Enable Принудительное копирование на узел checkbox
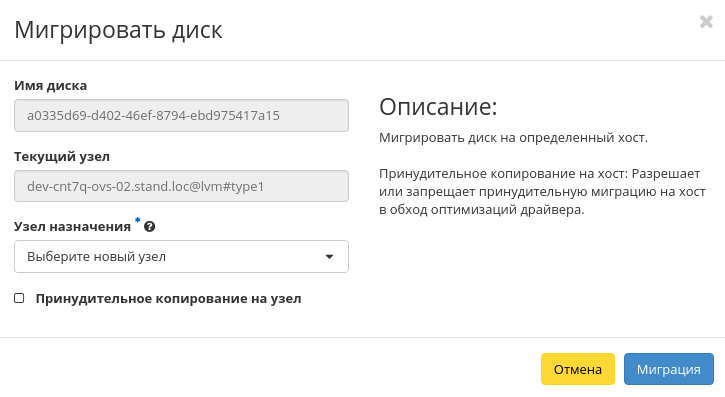The height and width of the screenshot is (397, 725). coord(19,298)
